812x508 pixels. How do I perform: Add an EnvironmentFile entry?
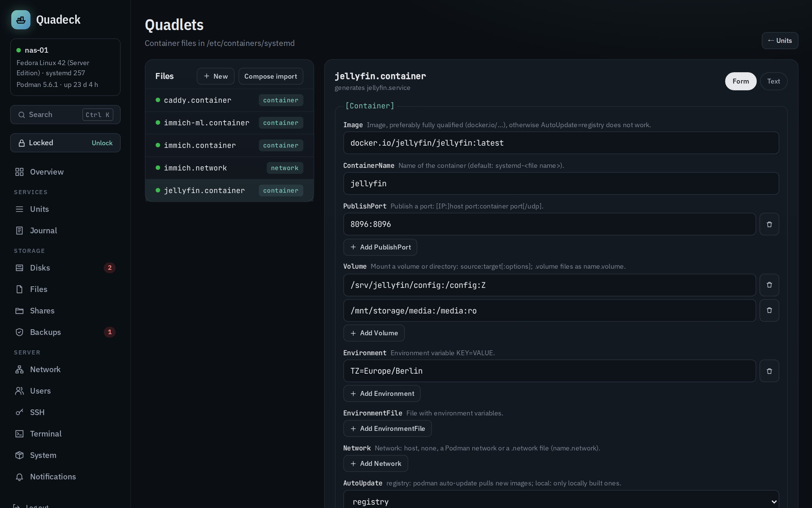click(x=387, y=429)
